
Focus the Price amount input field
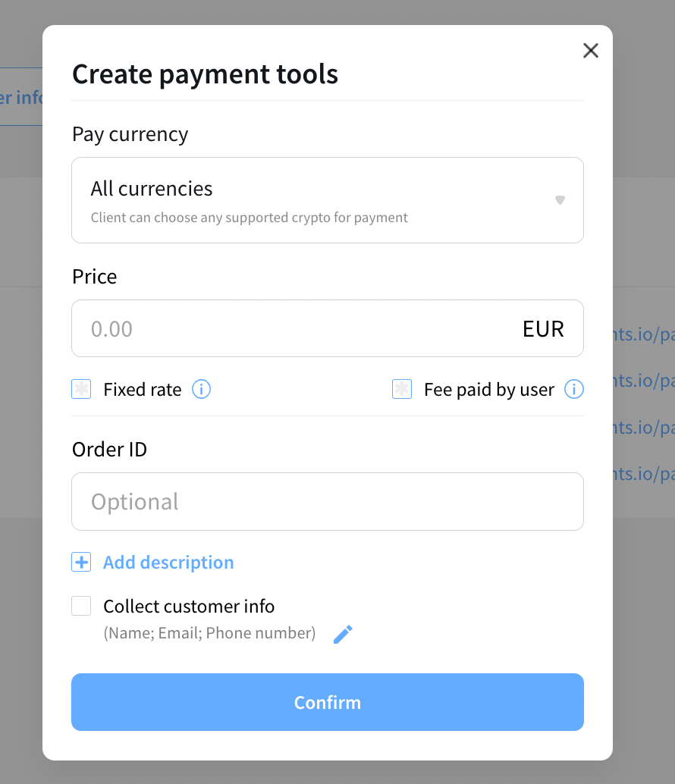(x=296, y=329)
